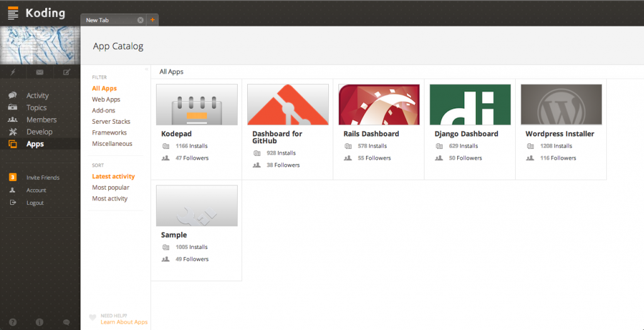
Task: Open the info icon at bottom
Action: (40, 322)
